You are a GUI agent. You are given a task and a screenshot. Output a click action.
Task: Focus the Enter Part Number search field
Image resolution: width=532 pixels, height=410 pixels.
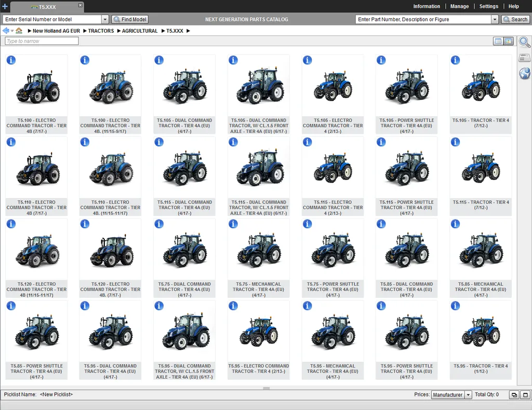point(423,20)
